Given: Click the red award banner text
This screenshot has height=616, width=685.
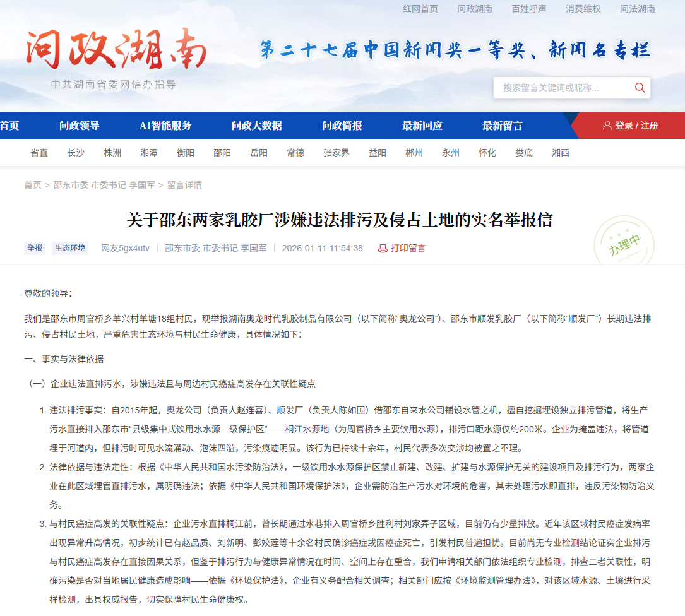Looking at the screenshot, I should point(450,50).
